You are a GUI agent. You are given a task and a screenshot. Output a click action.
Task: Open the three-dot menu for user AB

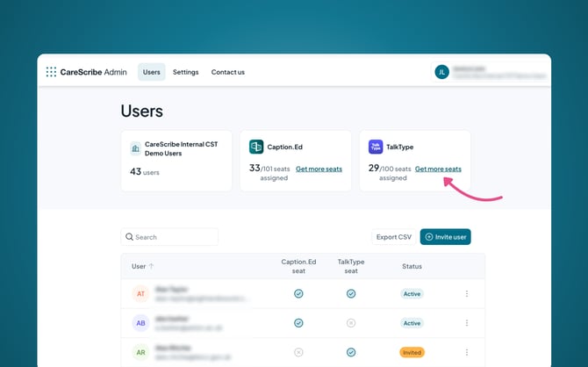466,323
